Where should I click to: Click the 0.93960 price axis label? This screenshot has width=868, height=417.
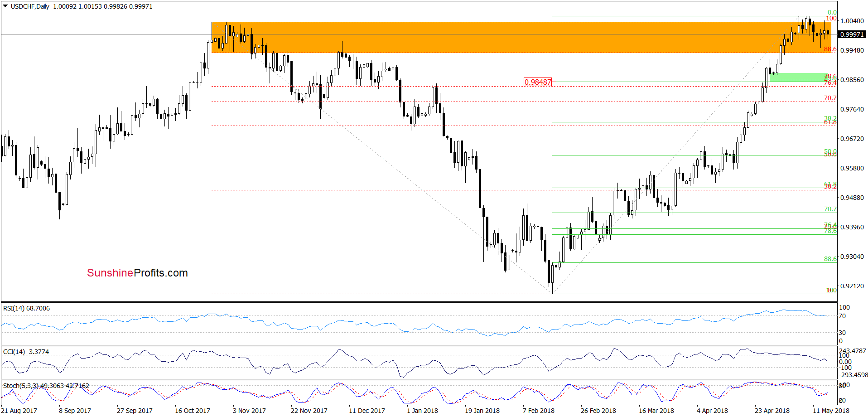click(852, 227)
